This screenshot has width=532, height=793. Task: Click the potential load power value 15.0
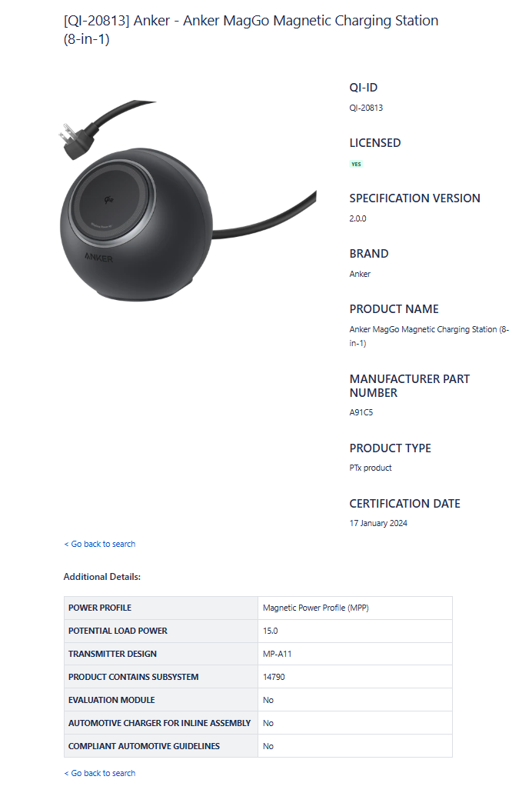click(x=270, y=631)
